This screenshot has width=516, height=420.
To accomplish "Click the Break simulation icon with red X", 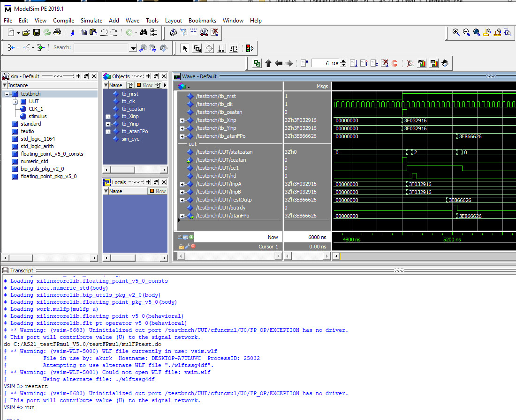I will click(214, 32).
